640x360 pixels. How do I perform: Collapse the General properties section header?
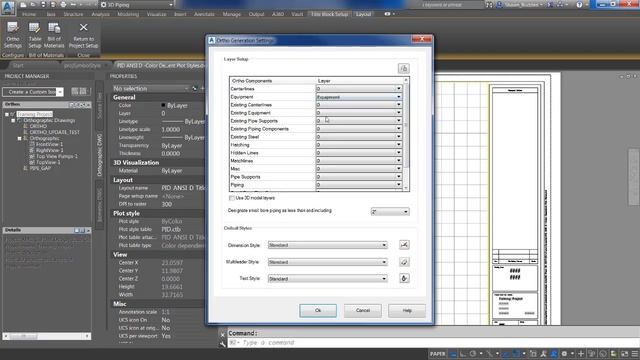tap(158, 97)
